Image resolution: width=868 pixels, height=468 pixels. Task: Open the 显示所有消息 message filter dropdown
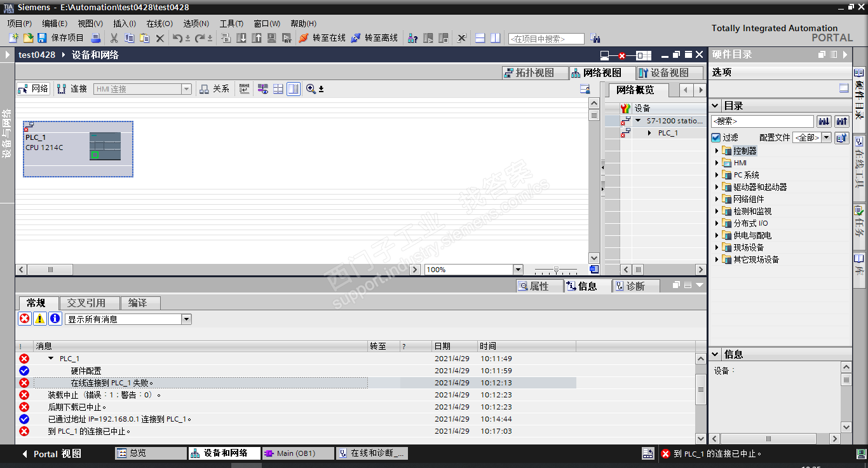[x=186, y=319]
